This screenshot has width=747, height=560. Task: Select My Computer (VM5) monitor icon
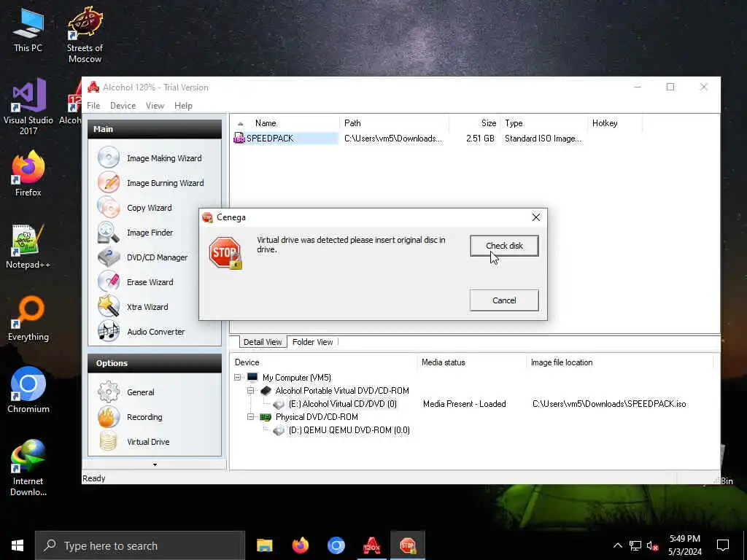(x=252, y=377)
